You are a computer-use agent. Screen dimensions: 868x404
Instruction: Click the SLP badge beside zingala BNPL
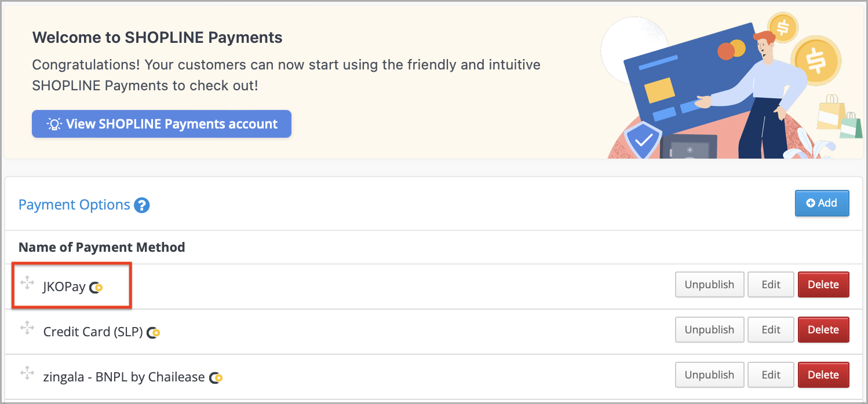coord(216,377)
